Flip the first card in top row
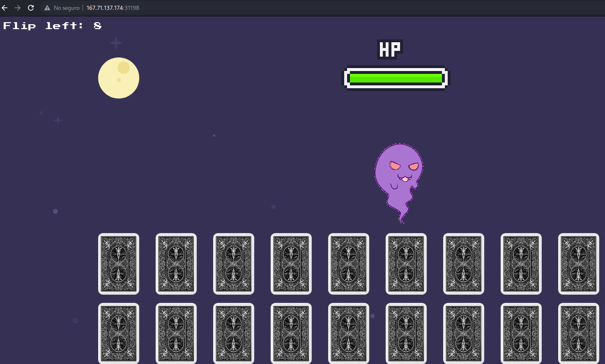Image resolution: width=605 pixels, height=364 pixels. tap(119, 264)
